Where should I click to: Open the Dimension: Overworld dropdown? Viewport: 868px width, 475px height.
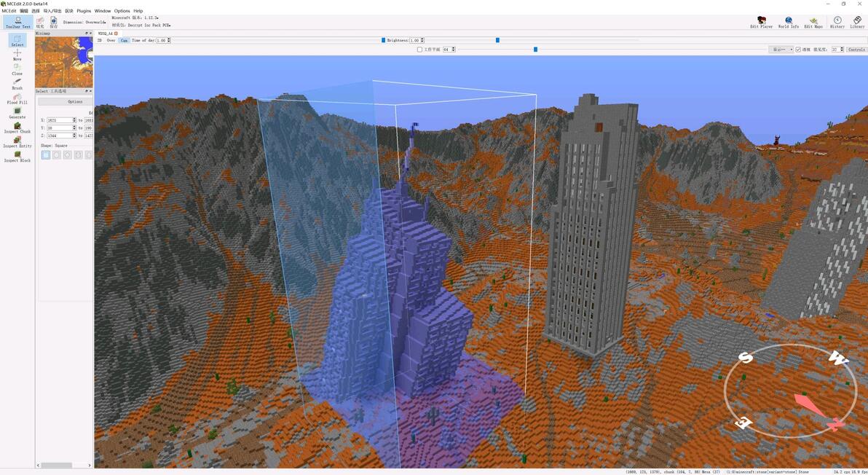[84, 22]
